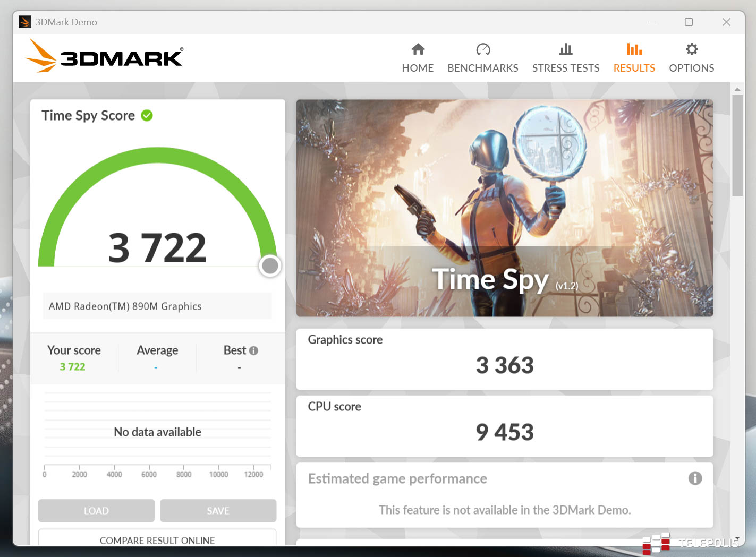This screenshot has width=756, height=557.
Task: Click the scrollbar up arrow
Action: (x=737, y=89)
